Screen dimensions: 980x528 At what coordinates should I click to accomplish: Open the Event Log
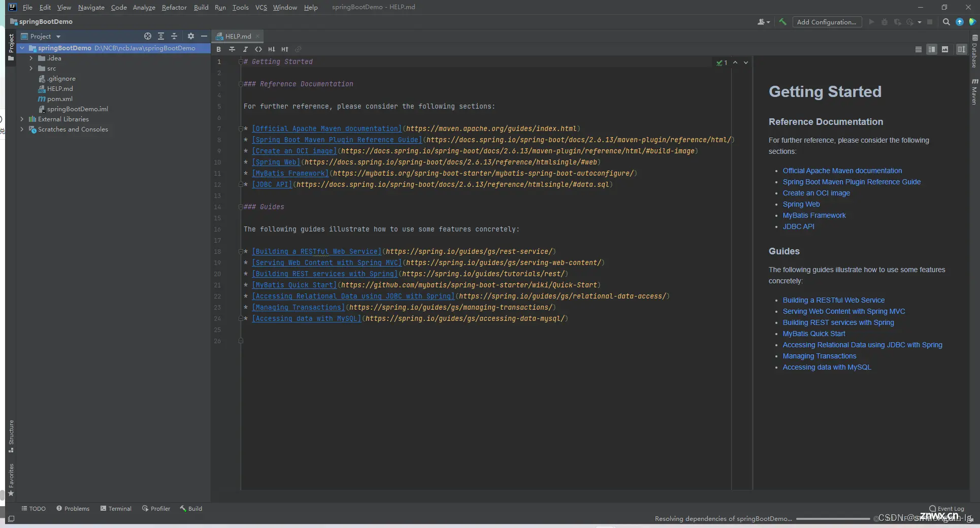[x=946, y=508]
